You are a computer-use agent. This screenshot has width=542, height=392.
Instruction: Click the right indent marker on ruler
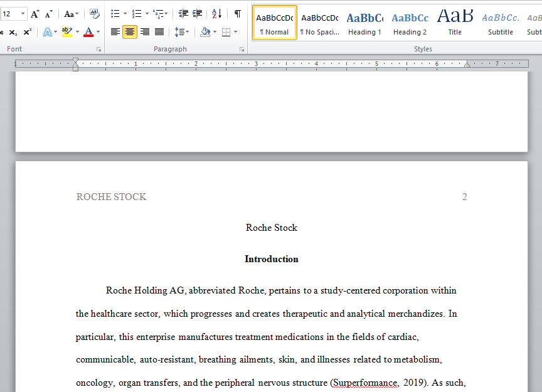[x=467, y=65]
